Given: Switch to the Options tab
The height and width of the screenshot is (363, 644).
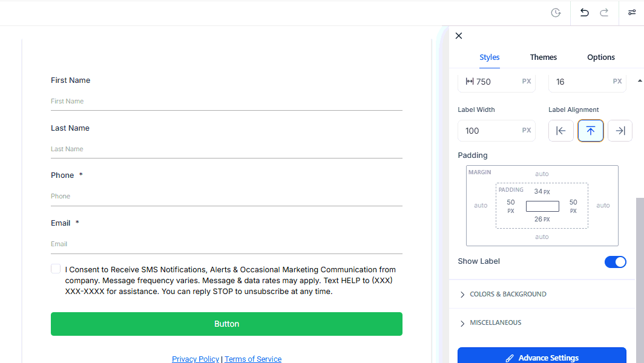Looking at the screenshot, I should (600, 57).
